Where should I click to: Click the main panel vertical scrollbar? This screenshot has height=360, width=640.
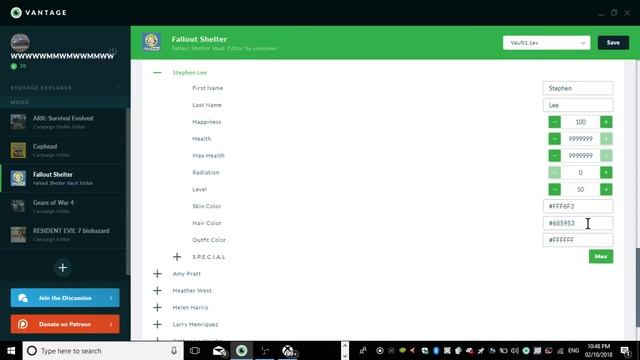(x=638, y=287)
